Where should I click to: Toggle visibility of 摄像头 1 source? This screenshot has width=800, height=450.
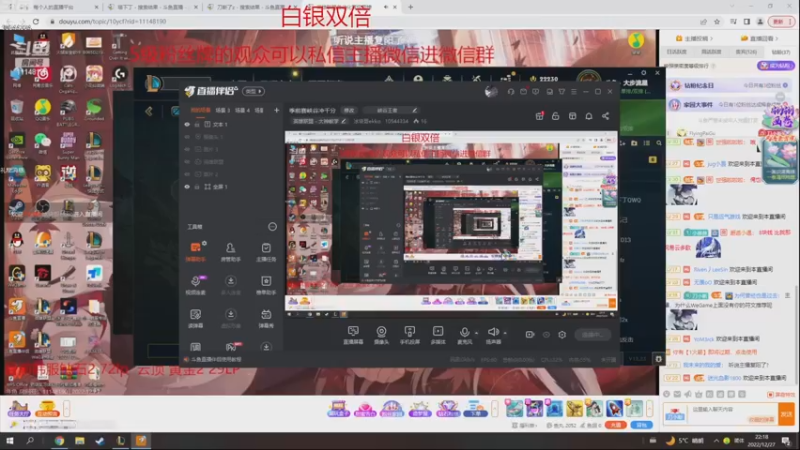coord(187,137)
